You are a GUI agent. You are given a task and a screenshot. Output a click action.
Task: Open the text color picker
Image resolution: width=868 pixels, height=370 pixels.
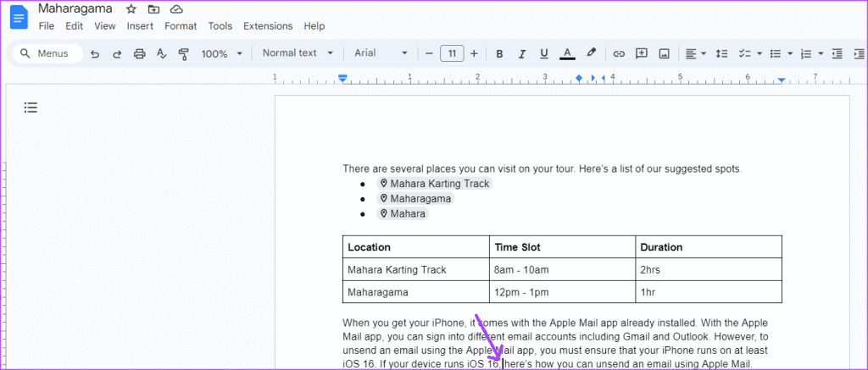566,53
